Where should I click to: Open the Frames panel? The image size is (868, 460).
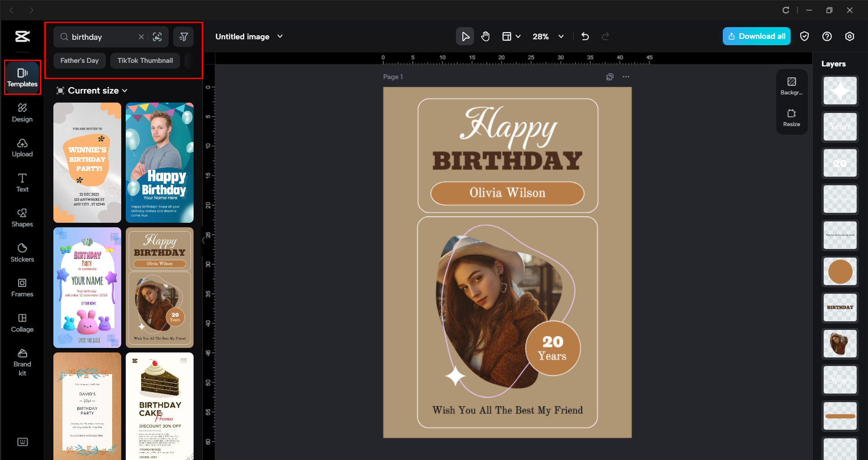22,288
